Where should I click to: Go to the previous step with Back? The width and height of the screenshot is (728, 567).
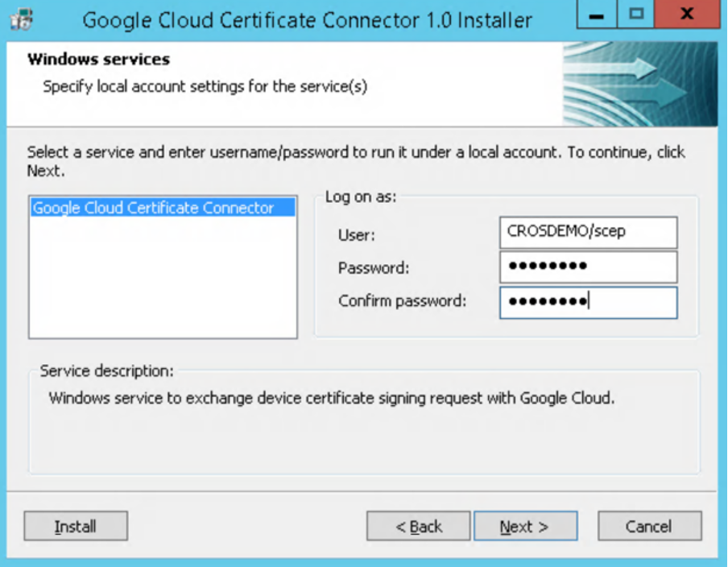coord(418,527)
